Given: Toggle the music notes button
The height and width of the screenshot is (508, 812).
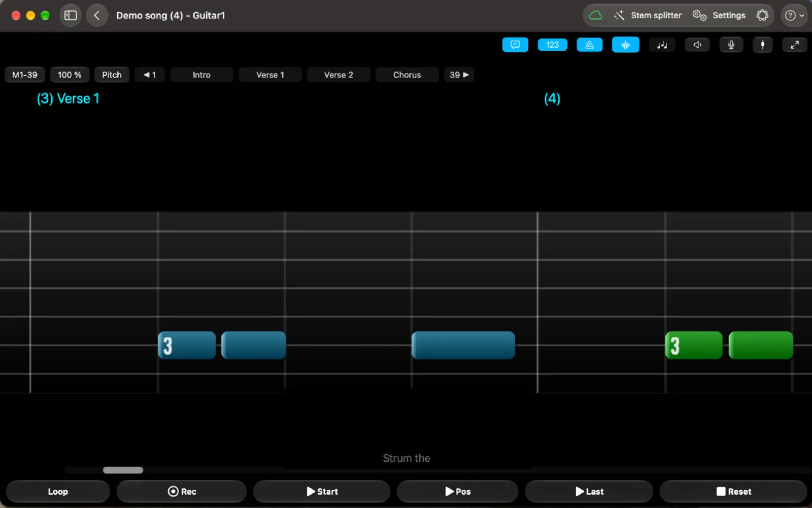Looking at the screenshot, I should 662,45.
